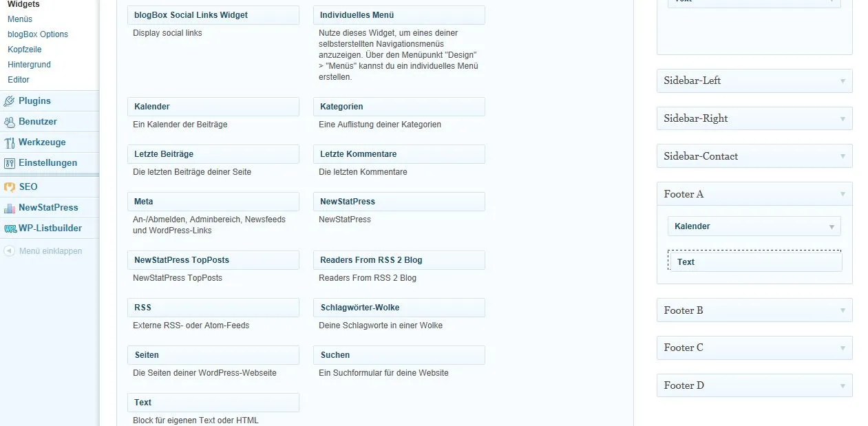This screenshot has height=426, width=868.
Task: Click the Plugins icon in sidebar
Action: (x=9, y=101)
